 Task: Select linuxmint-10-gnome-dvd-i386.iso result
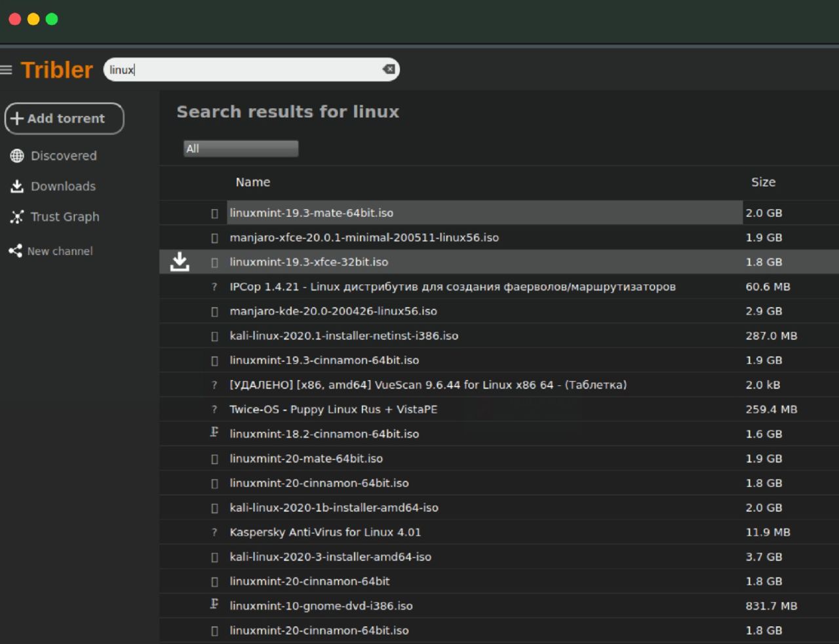(321, 606)
